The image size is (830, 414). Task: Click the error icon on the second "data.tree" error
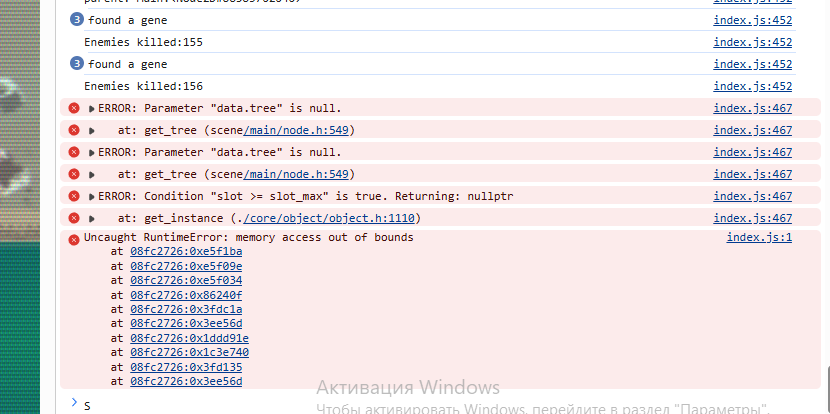coord(74,152)
